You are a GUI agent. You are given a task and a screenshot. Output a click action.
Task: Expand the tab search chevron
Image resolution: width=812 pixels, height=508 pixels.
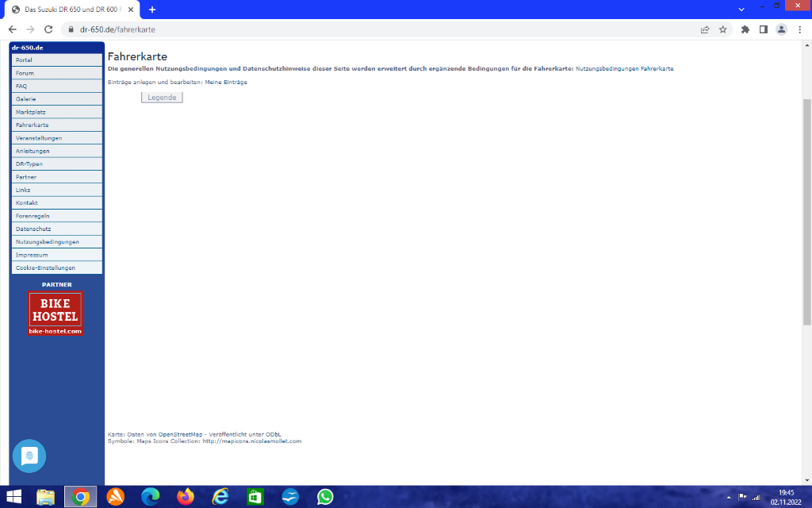741,9
